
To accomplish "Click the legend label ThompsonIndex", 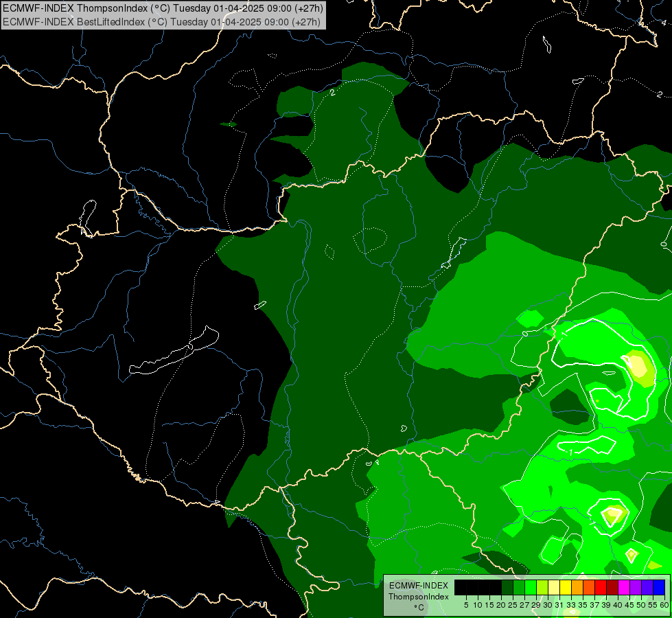I will (418, 597).
